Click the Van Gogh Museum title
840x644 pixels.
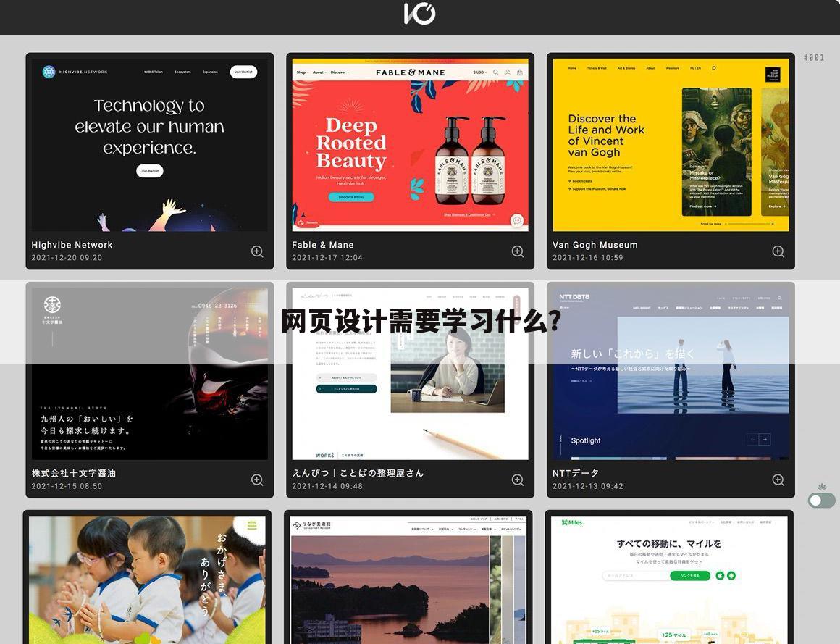[595, 245]
